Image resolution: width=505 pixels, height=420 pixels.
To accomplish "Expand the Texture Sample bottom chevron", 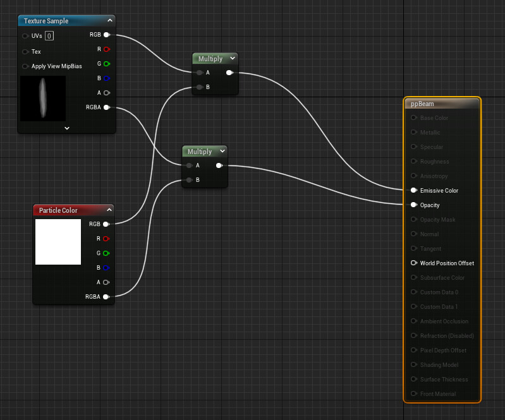I will [x=66, y=128].
